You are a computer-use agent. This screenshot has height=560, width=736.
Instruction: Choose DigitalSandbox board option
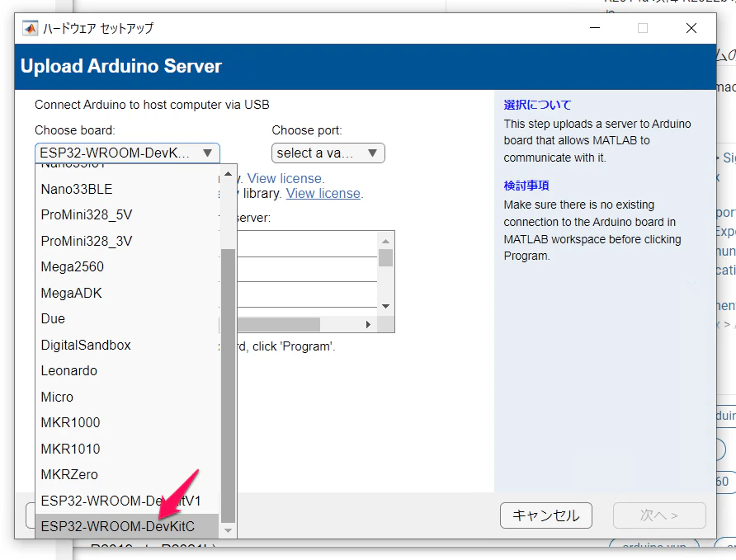click(127, 346)
